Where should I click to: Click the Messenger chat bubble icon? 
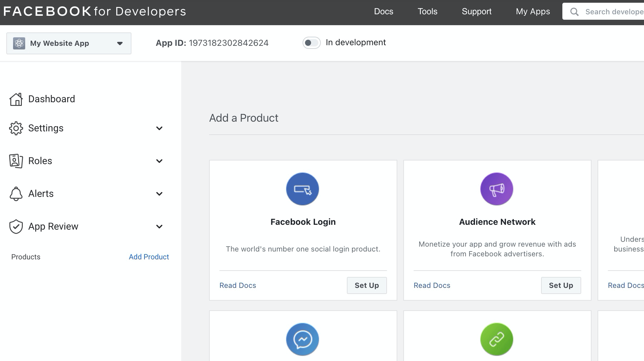(x=303, y=339)
